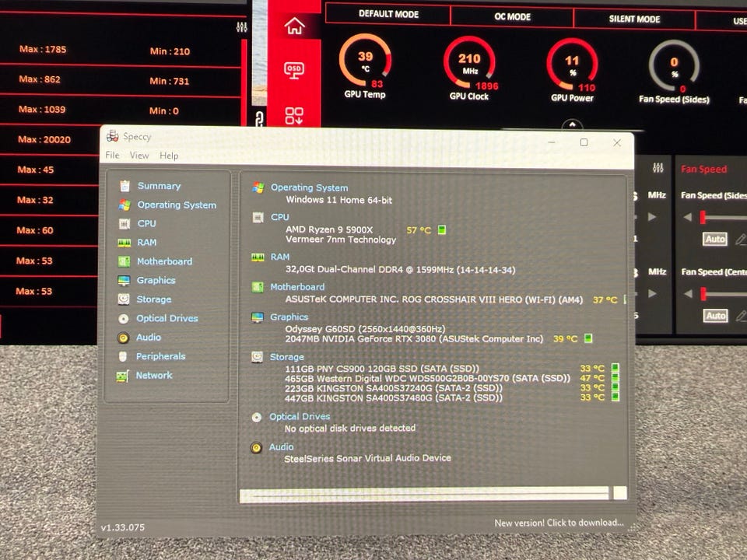
Task: Open CPU heading link in summary pane
Action: 279,217
